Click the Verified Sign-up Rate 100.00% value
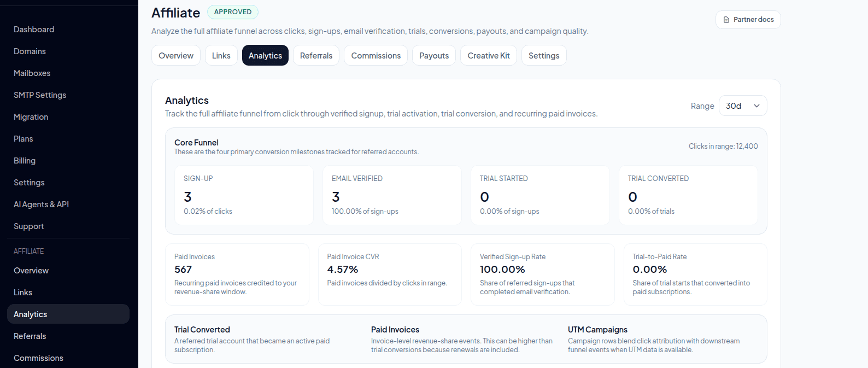The image size is (868, 368). [x=502, y=270]
